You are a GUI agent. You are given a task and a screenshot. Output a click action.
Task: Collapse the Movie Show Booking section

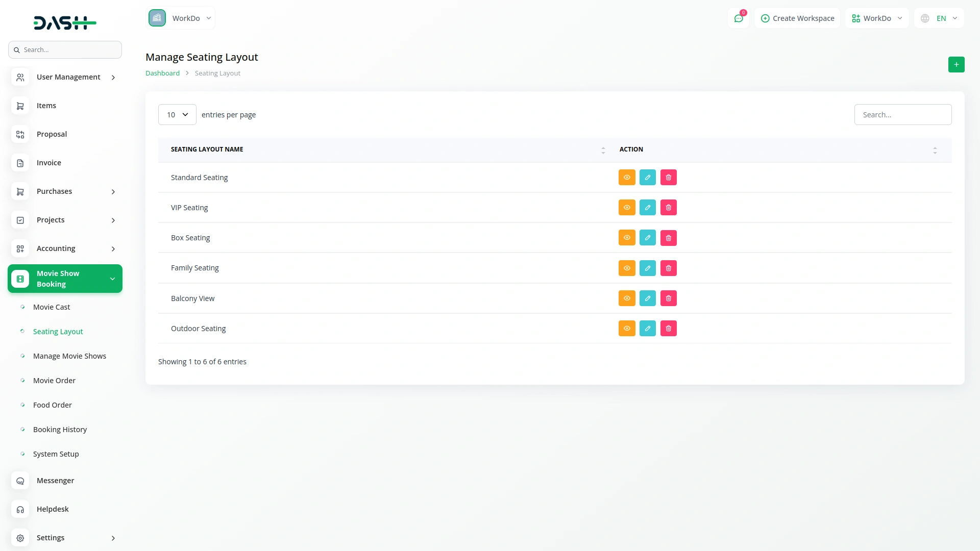tap(112, 279)
